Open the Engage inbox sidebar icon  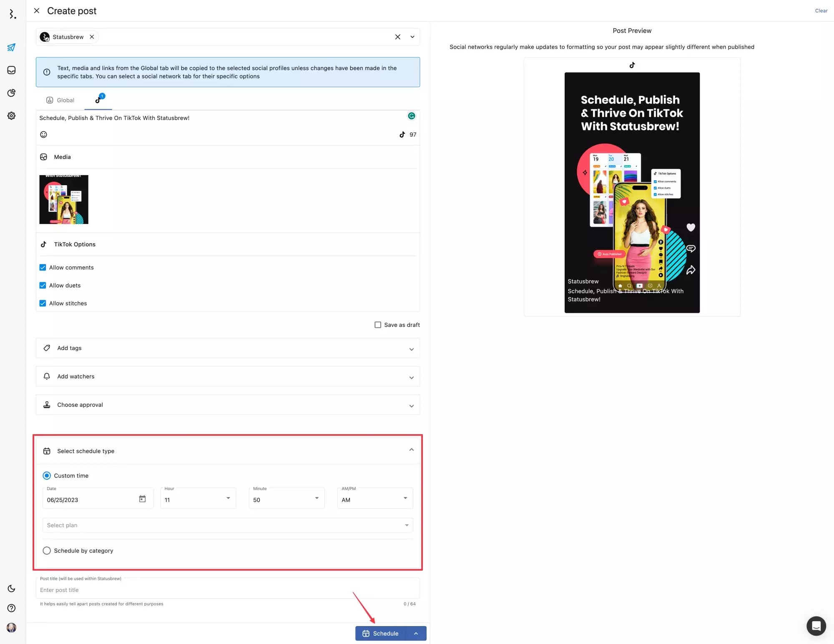11,70
